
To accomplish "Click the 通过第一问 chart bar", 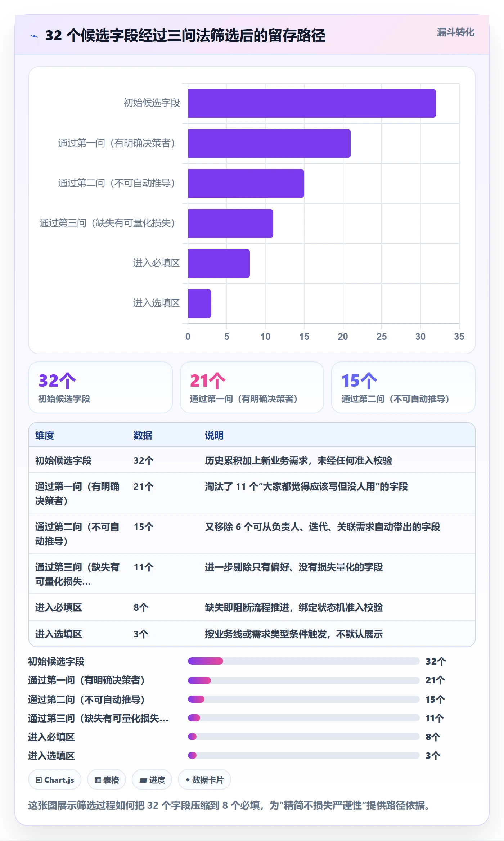I will (x=269, y=143).
